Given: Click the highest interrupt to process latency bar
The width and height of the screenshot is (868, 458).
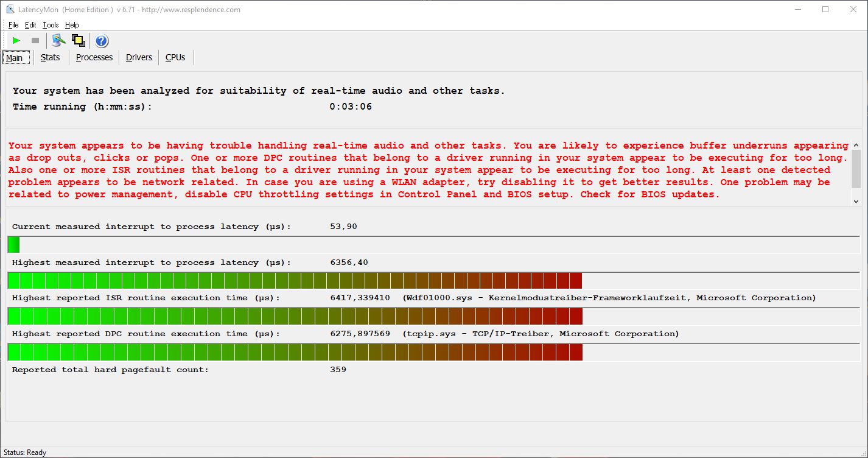Looking at the screenshot, I should pyautogui.click(x=295, y=281).
